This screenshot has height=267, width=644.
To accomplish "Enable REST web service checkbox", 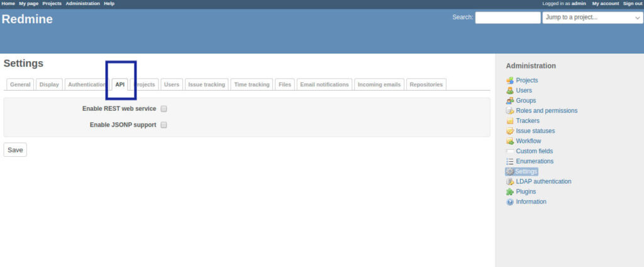I will (164, 109).
